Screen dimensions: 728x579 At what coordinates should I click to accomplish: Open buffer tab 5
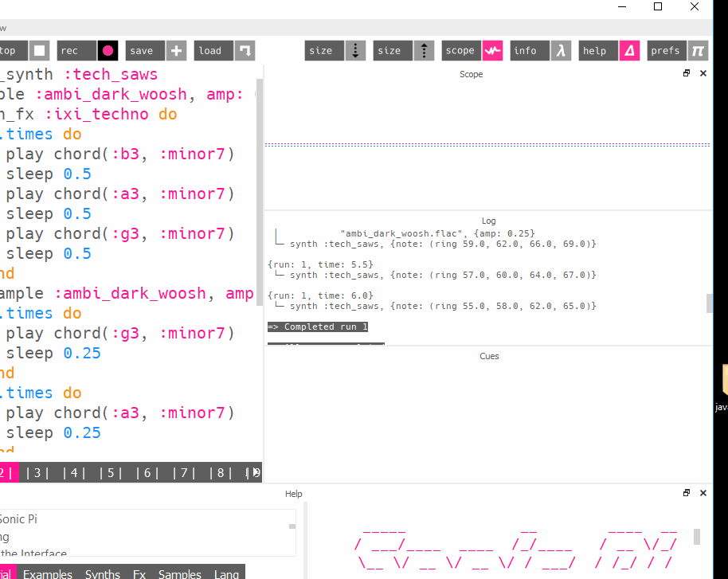click(x=110, y=472)
